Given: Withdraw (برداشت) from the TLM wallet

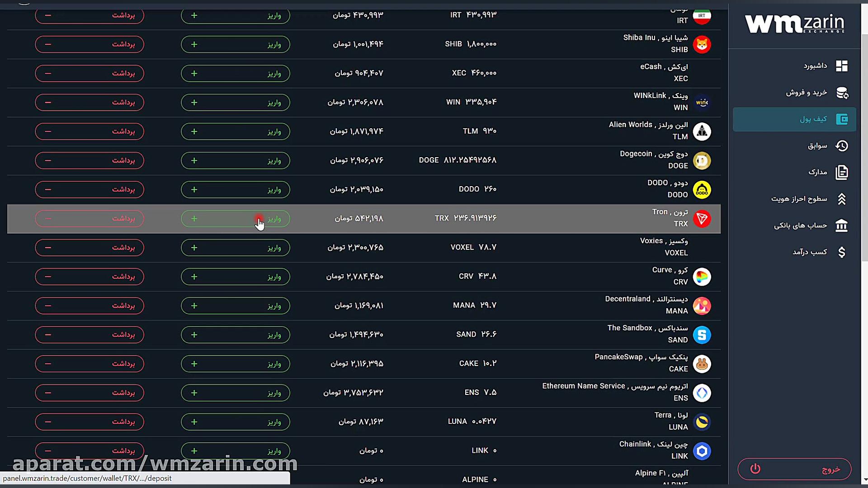Looking at the screenshot, I should click(x=90, y=131).
